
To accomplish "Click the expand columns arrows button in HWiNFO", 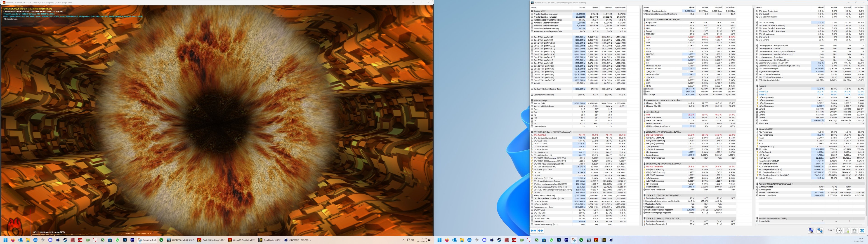I will (x=533, y=230).
